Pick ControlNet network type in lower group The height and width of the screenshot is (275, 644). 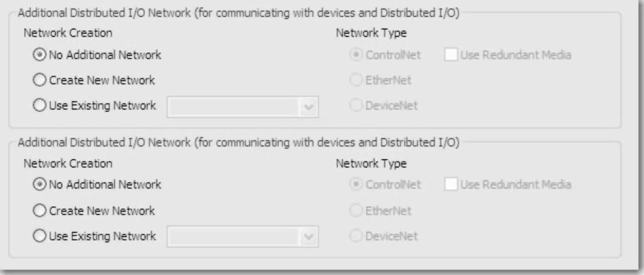[x=355, y=184]
